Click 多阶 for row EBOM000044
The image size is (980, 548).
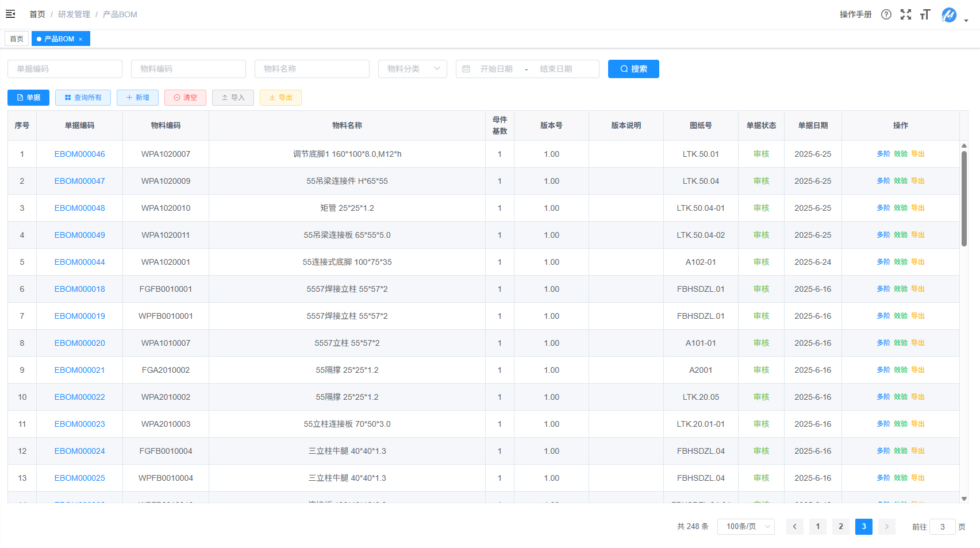click(883, 262)
